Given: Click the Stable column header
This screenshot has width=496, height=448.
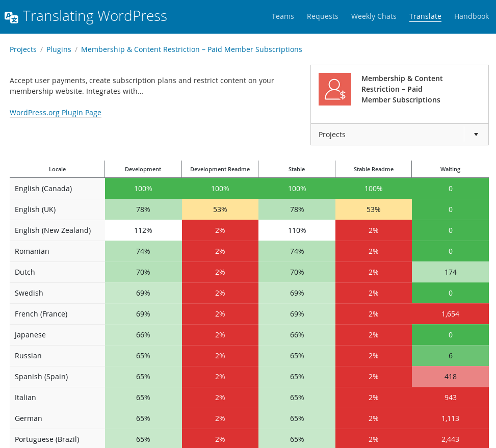Looking at the screenshot, I should point(297,169).
